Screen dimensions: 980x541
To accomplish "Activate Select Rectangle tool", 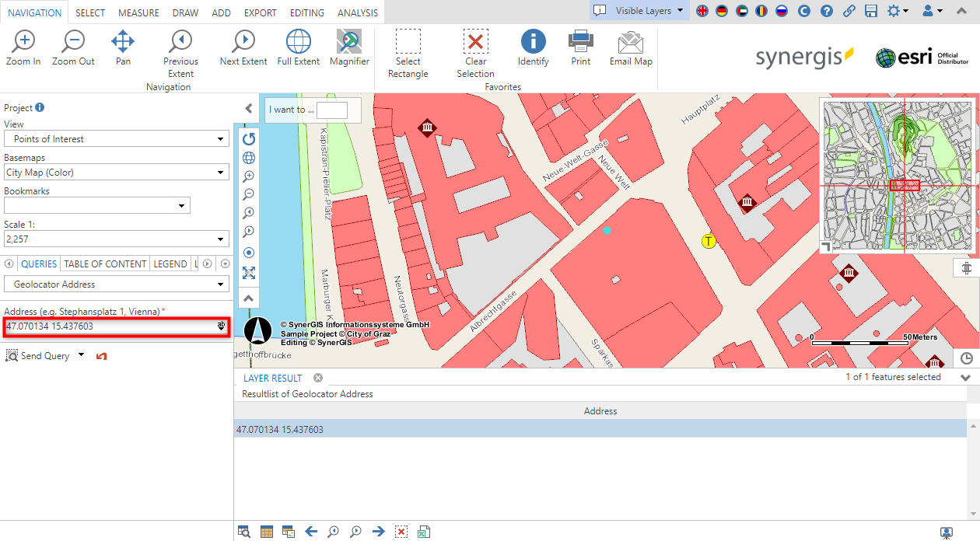I will pyautogui.click(x=408, y=51).
